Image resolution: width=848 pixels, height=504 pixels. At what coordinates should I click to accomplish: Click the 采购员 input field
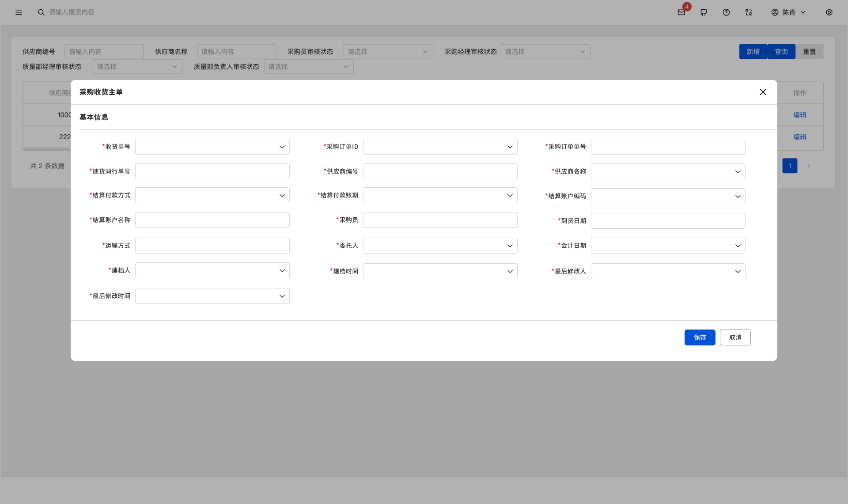(x=440, y=220)
